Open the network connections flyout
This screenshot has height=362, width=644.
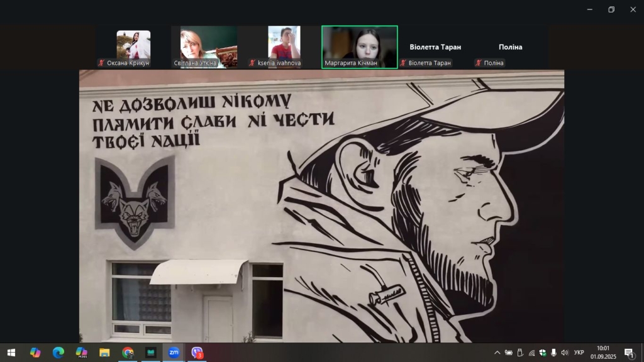click(x=531, y=353)
